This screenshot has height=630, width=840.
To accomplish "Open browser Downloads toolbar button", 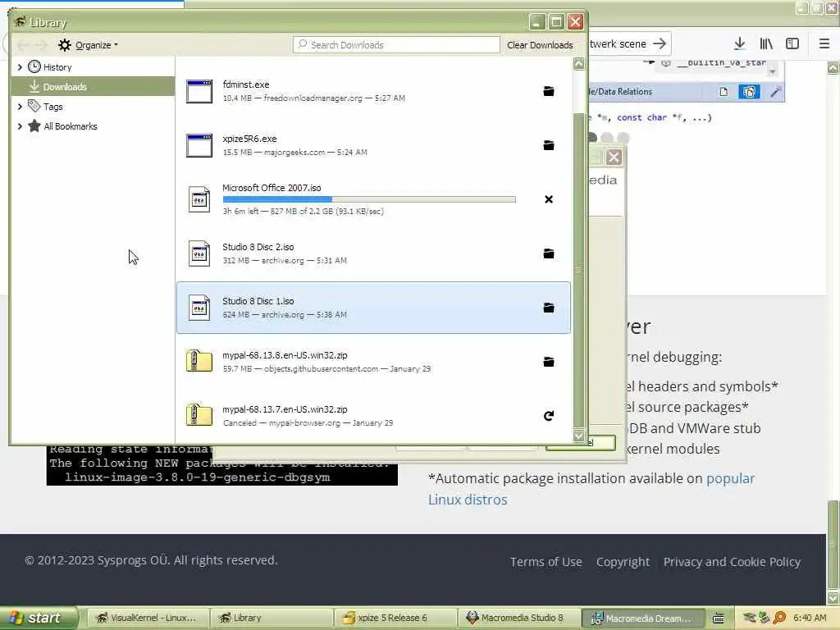I will (x=740, y=44).
